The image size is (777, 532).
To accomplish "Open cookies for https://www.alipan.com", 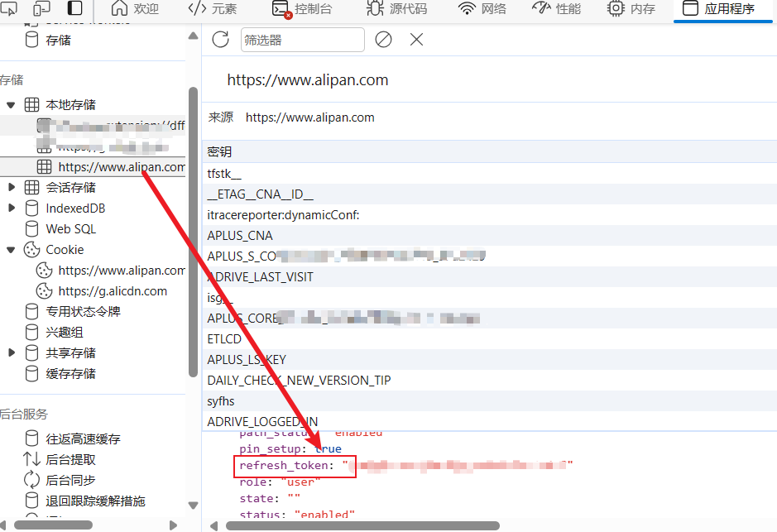I will click(x=122, y=271).
